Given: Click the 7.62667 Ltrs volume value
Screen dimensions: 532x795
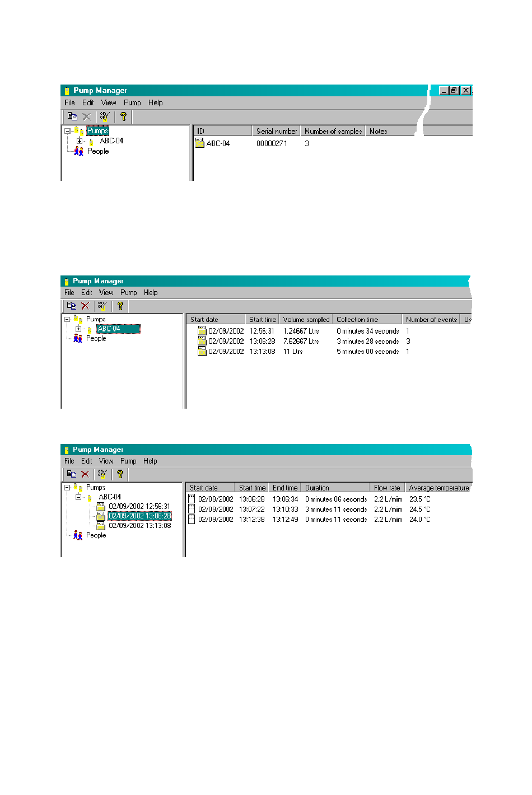Looking at the screenshot, I should click(x=301, y=342).
